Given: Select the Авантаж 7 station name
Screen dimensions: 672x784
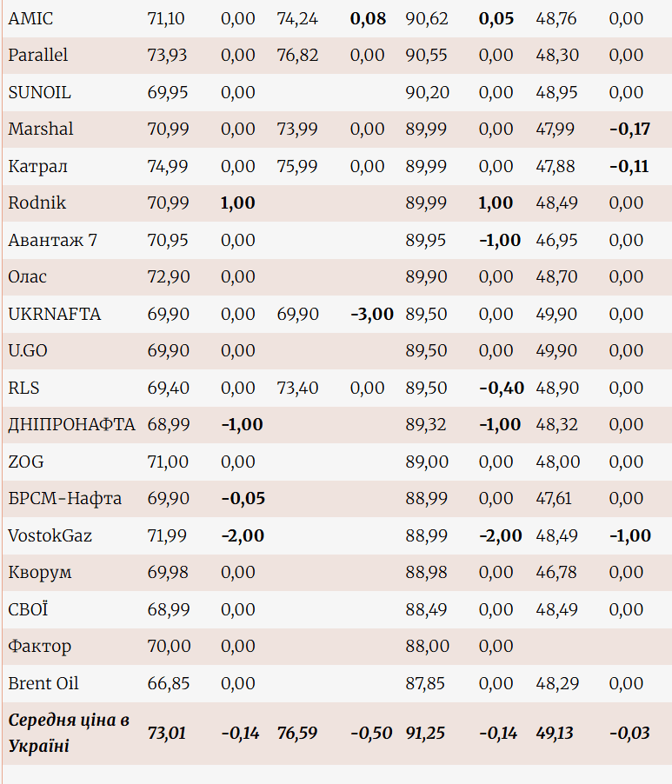Looking at the screenshot, I should [52, 240].
